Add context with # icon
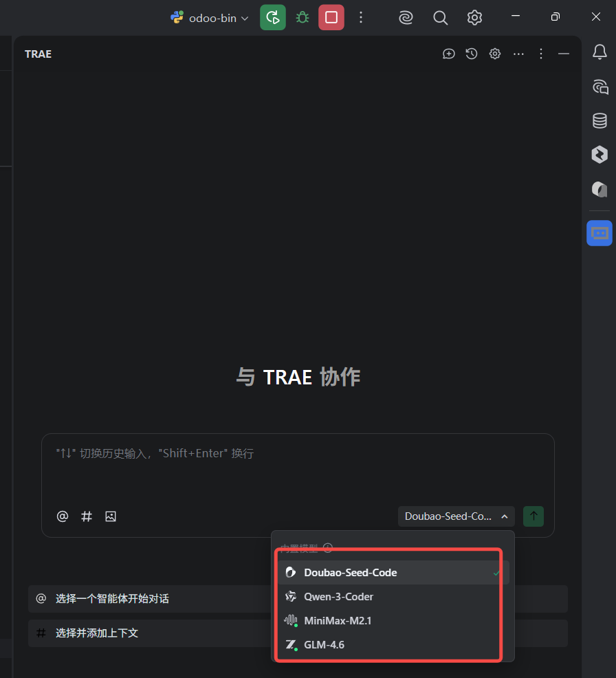The width and height of the screenshot is (616, 678). click(87, 516)
